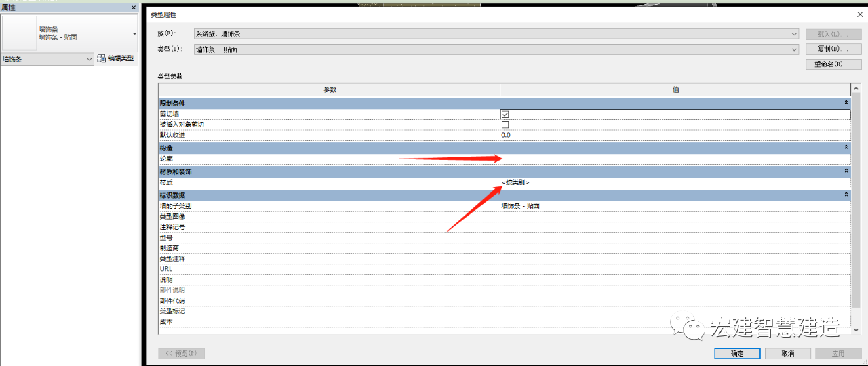Select the 类型标记 parameter row

(x=505, y=311)
